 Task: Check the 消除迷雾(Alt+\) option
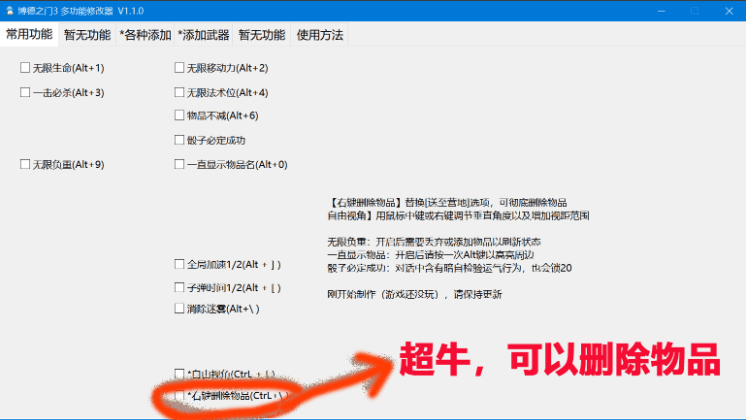point(179,308)
